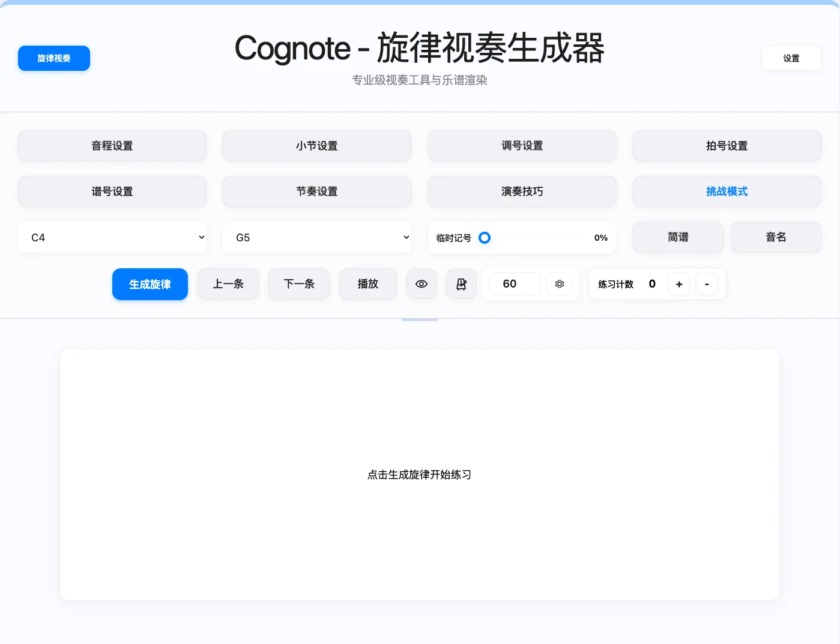The image size is (840, 644).
Task: Go to next melody with 下一条
Action: point(299,284)
